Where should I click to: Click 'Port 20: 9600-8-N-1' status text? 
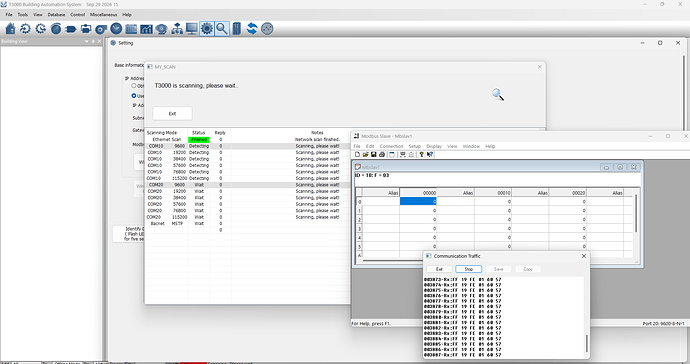(663, 324)
